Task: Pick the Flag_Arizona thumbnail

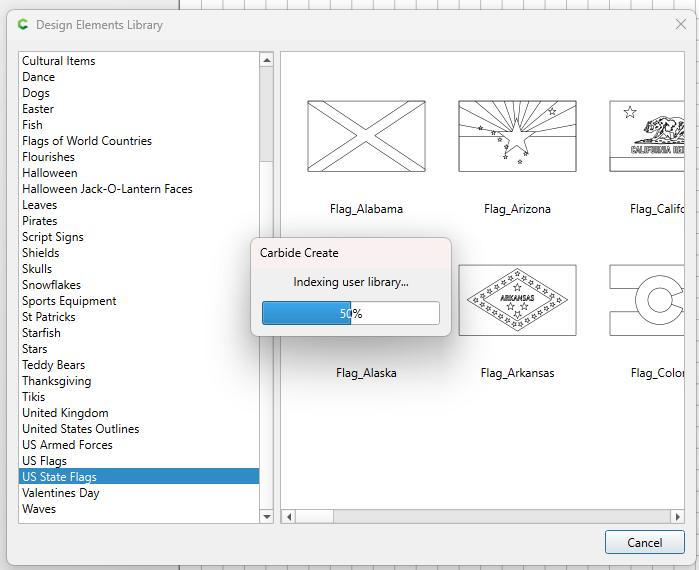Action: (x=517, y=136)
